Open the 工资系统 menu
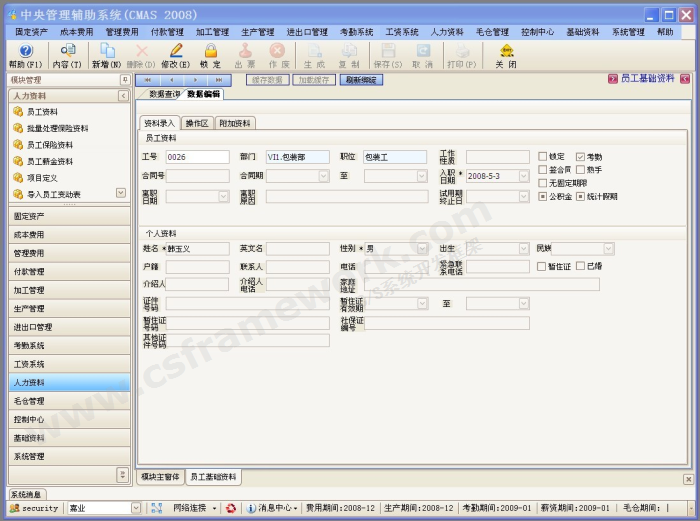The height and width of the screenshot is (521, 700). point(401,32)
